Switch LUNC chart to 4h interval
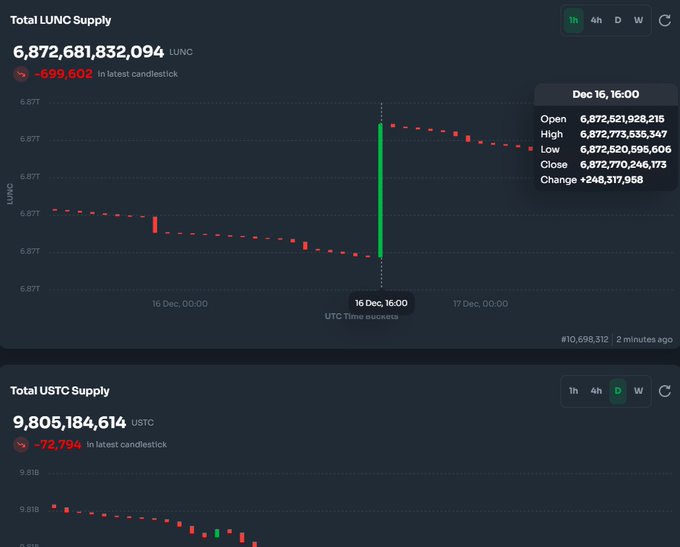Image resolution: width=680 pixels, height=547 pixels. coord(596,20)
